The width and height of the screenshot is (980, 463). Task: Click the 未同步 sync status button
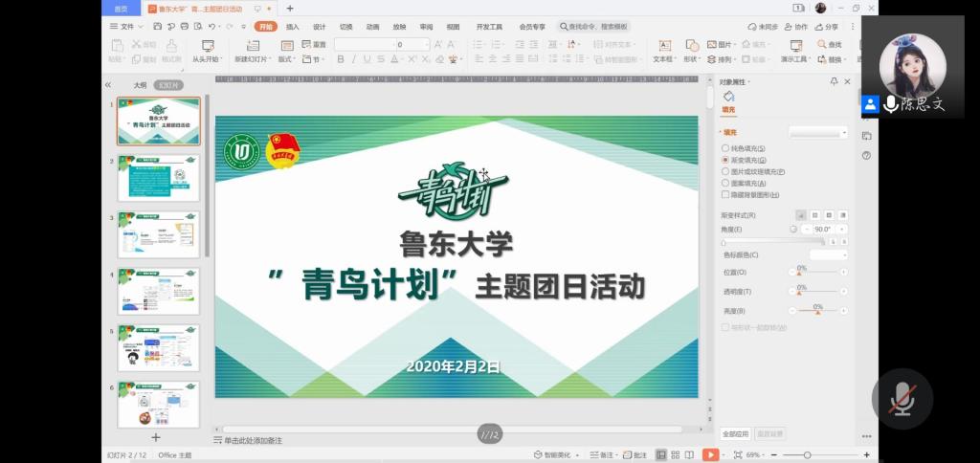[x=763, y=27]
